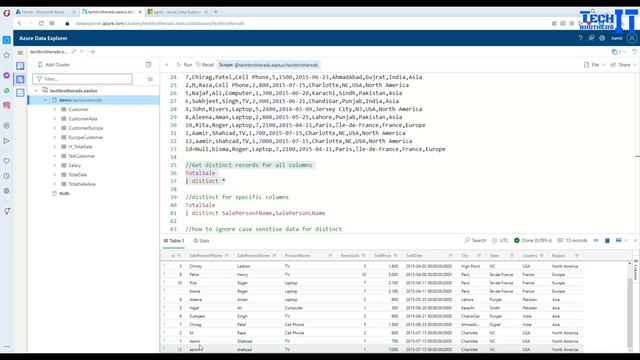Expand the NACustomer table node
This screenshot has height=360, width=640.
(x=55, y=156)
